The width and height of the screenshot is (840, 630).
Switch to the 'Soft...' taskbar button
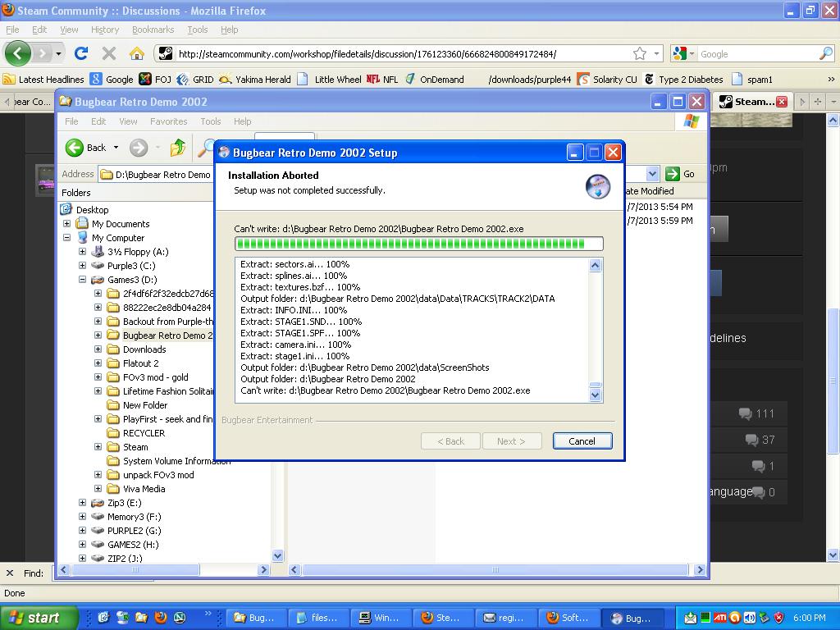pyautogui.click(x=568, y=618)
